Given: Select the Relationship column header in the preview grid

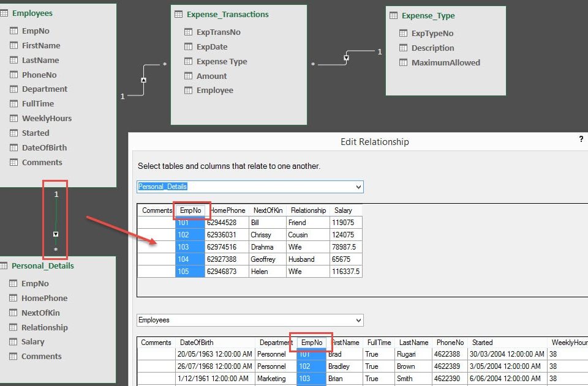Looking at the screenshot, I should point(308,210).
